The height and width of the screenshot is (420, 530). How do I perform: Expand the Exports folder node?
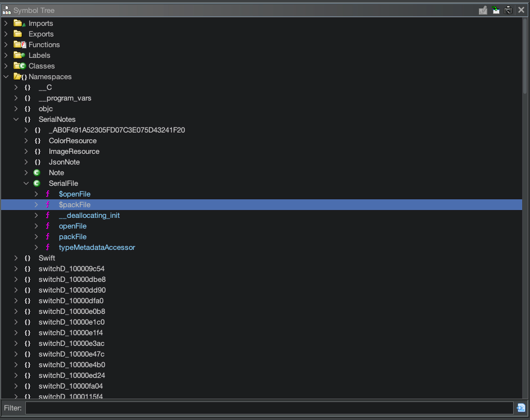tap(6, 34)
